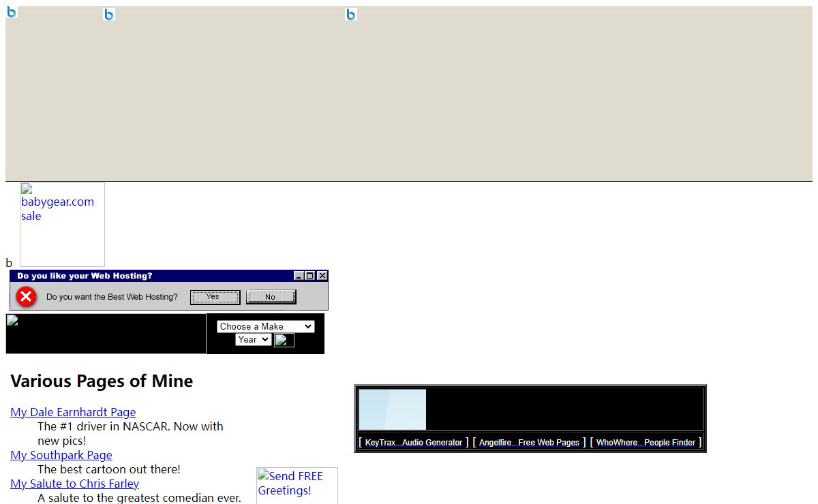Viewport: 818px width, 504px height.
Task: Click the broken image icon beside Year dropdown
Action: (x=284, y=340)
